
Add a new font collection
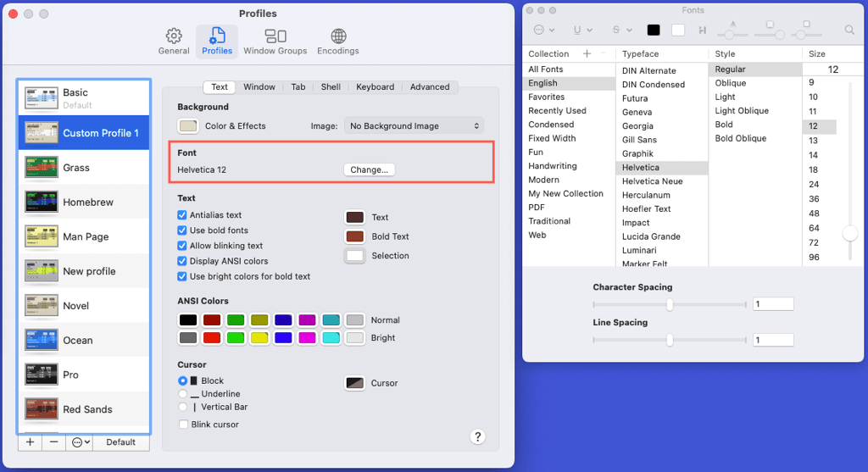coord(587,53)
